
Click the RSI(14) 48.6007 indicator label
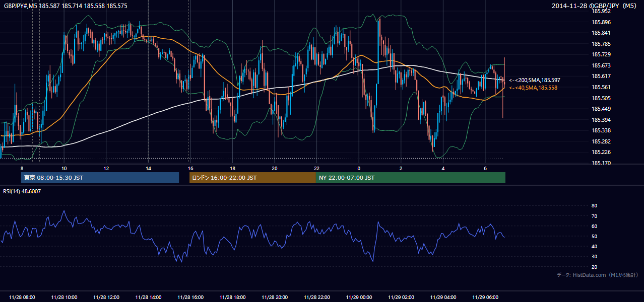pos(22,191)
